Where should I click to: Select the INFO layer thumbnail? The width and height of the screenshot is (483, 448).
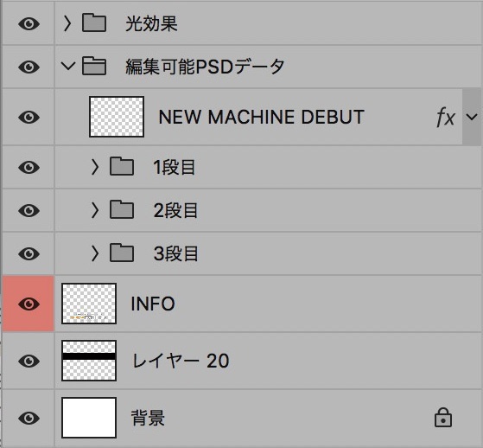pos(89,304)
